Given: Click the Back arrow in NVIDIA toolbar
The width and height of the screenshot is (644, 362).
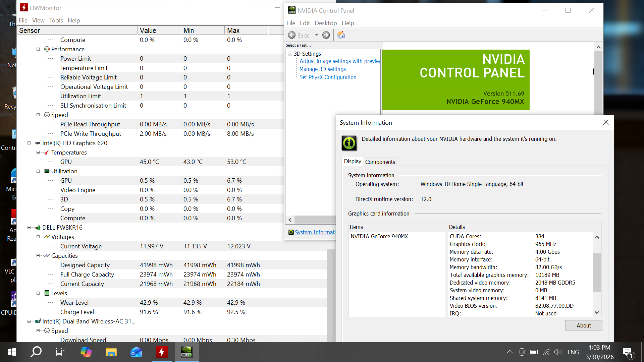Looking at the screenshot, I should point(292,35).
